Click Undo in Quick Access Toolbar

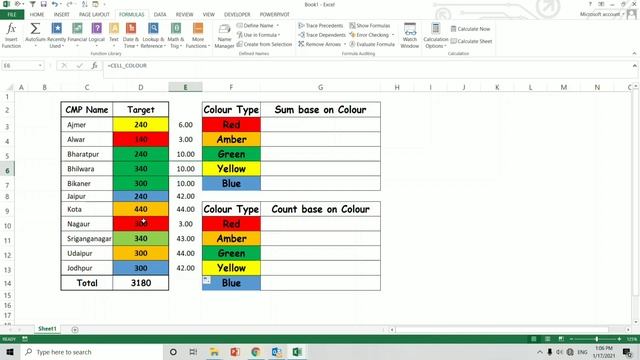click(55, 4)
